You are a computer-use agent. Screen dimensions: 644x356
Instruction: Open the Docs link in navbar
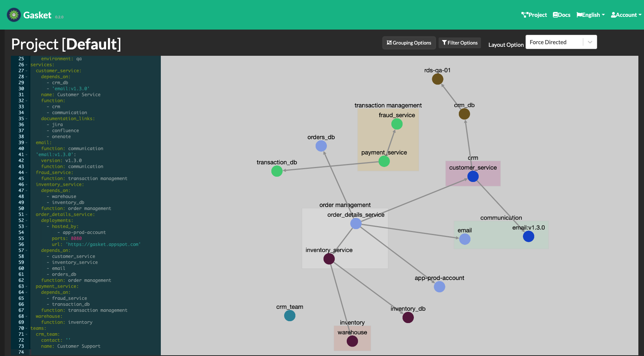(x=562, y=15)
